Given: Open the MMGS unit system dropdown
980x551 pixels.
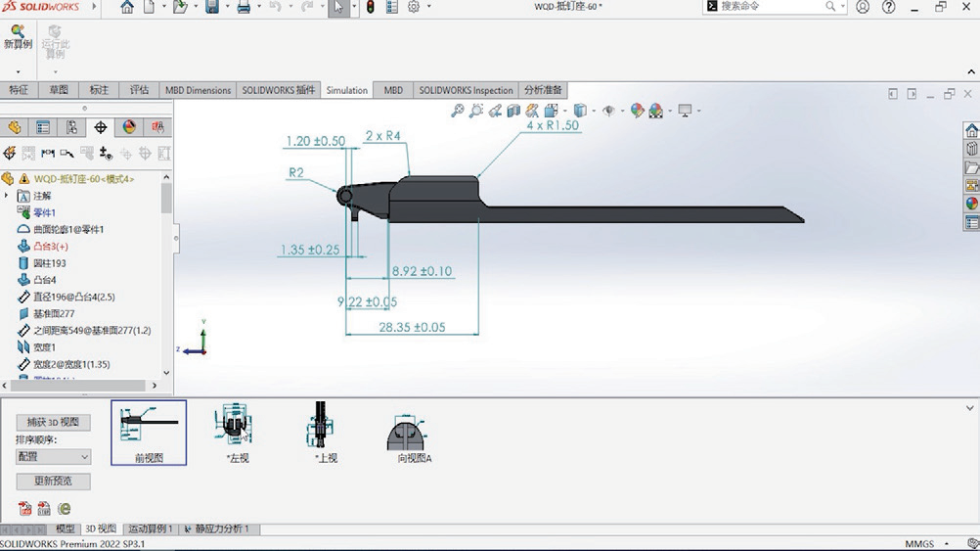Looking at the screenshot, I should tap(925, 543).
